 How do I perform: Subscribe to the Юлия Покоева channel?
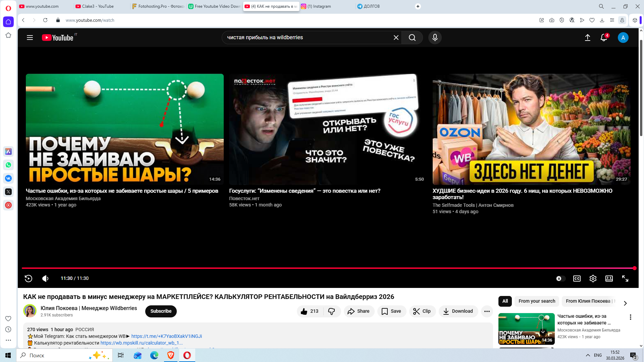coord(161,311)
